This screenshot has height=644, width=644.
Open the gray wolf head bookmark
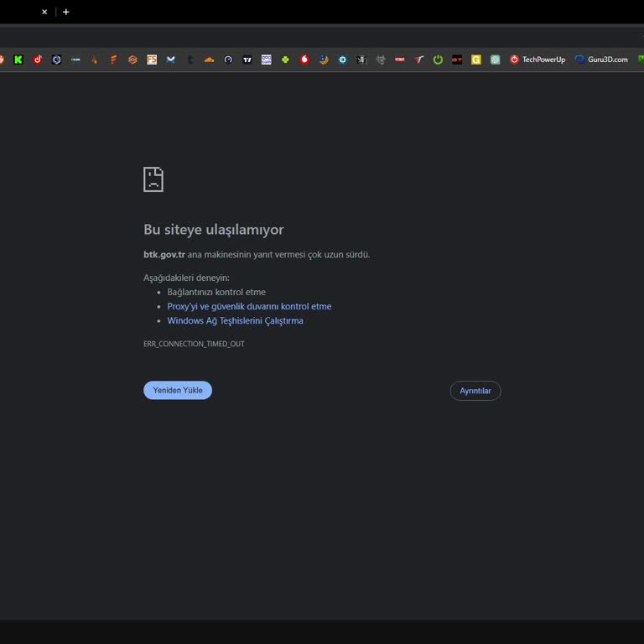(x=381, y=60)
